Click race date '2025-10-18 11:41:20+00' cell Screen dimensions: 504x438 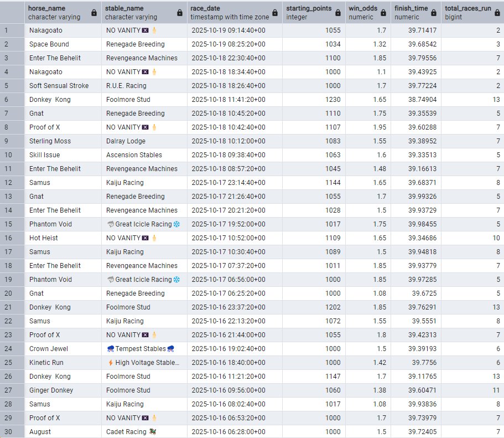coord(235,100)
